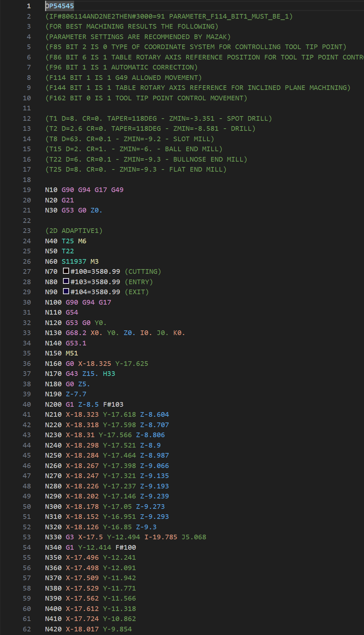
Task: Open the color swatch before #100=3580.99
Action: (66, 271)
